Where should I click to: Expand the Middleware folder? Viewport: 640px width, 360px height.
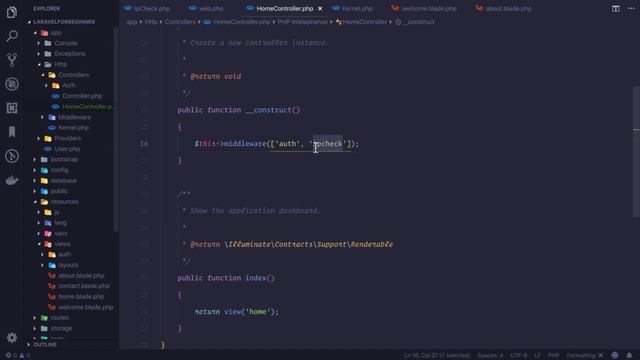tap(74, 117)
